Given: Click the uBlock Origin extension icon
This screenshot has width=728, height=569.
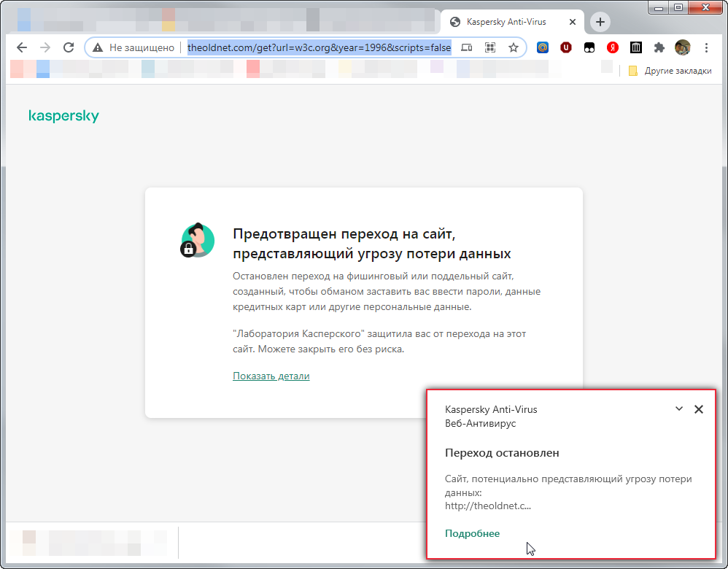Looking at the screenshot, I should 566,47.
